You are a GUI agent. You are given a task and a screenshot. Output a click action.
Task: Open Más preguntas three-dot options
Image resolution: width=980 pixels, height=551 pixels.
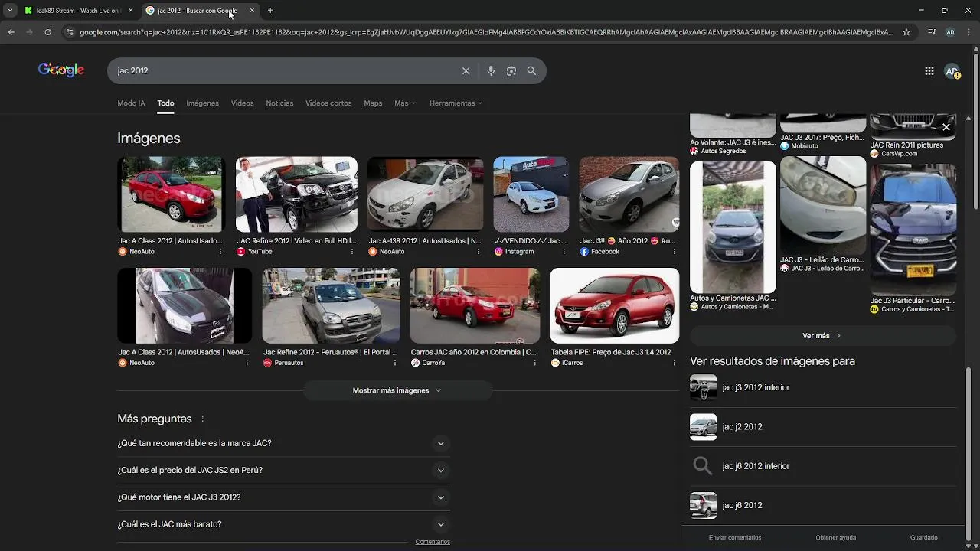(x=203, y=419)
